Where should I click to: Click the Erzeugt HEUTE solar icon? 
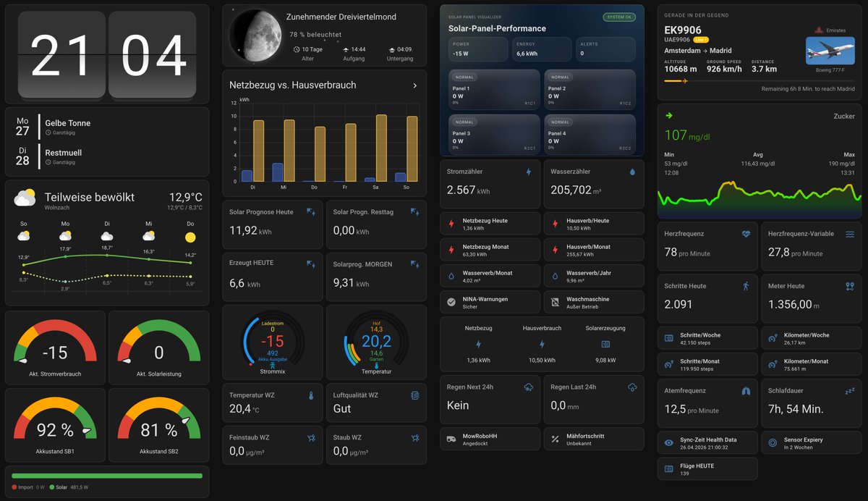(311, 264)
